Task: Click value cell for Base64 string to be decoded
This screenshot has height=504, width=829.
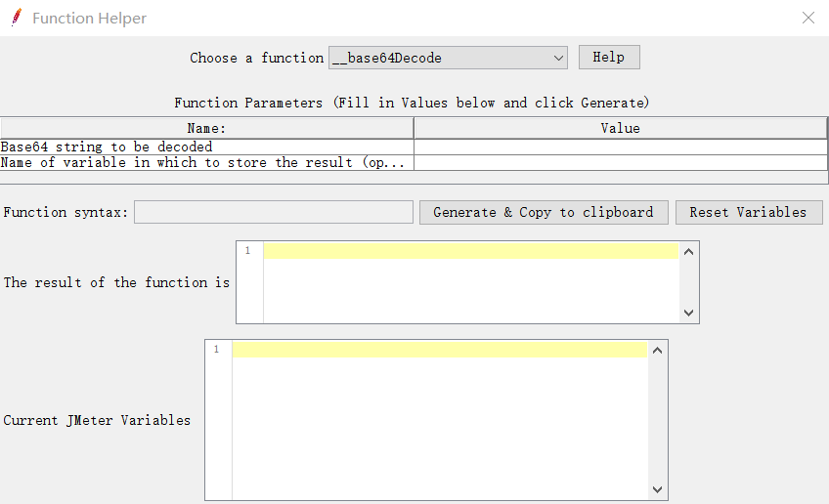Action: coord(621,147)
